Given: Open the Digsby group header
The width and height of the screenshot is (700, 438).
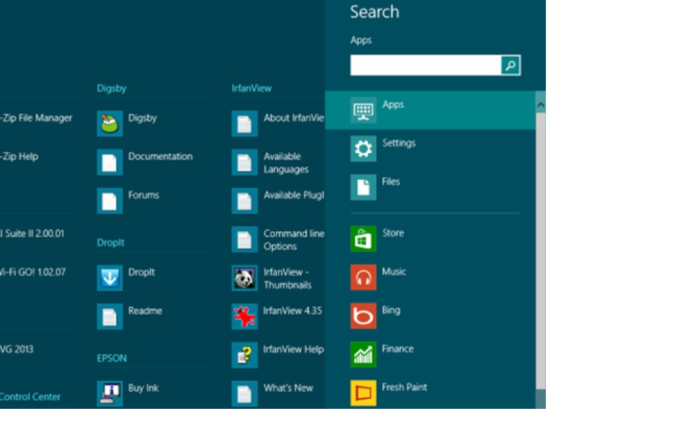Looking at the screenshot, I should 112,88.
